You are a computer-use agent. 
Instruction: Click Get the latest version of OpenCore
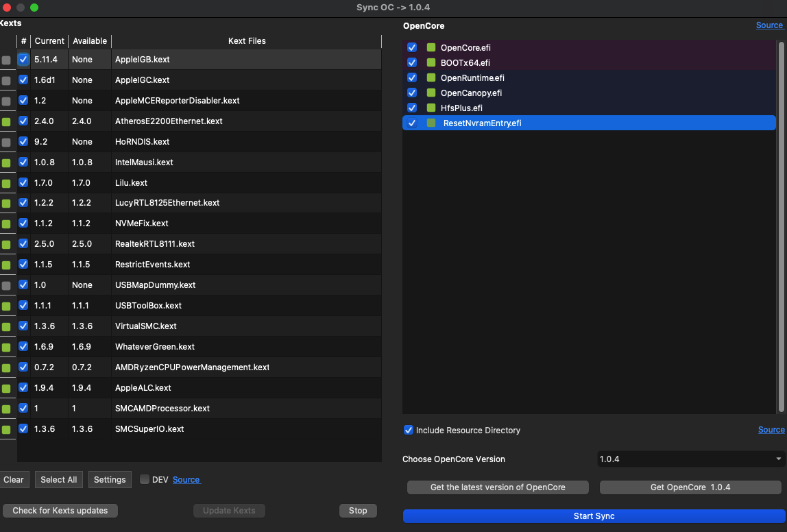(498, 487)
